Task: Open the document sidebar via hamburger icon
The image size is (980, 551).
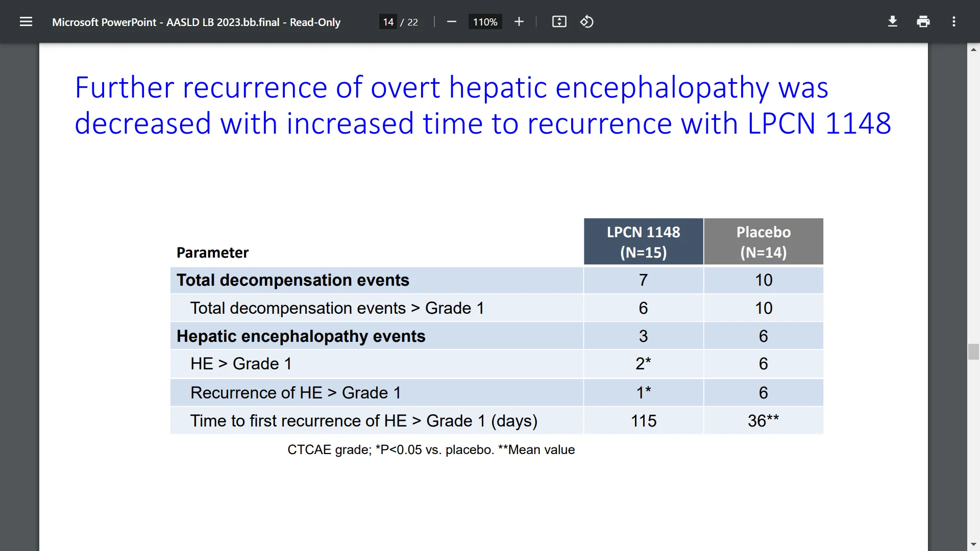Action: click(x=26, y=21)
